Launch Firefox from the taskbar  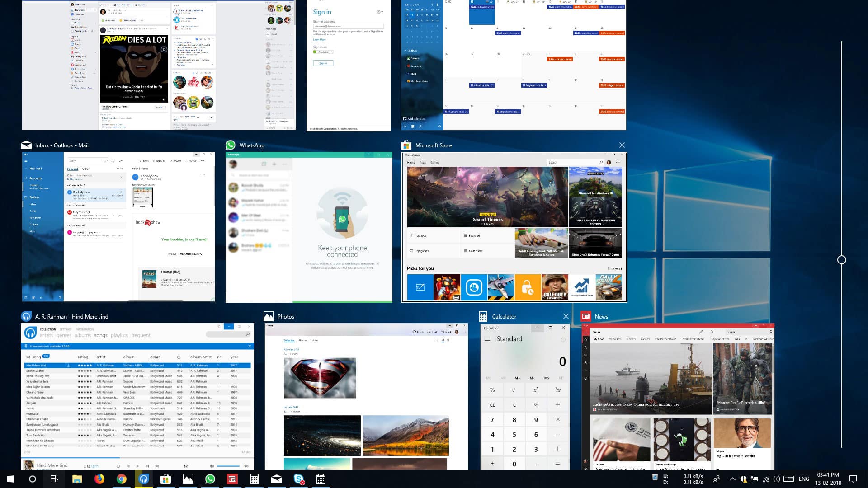coord(99,479)
